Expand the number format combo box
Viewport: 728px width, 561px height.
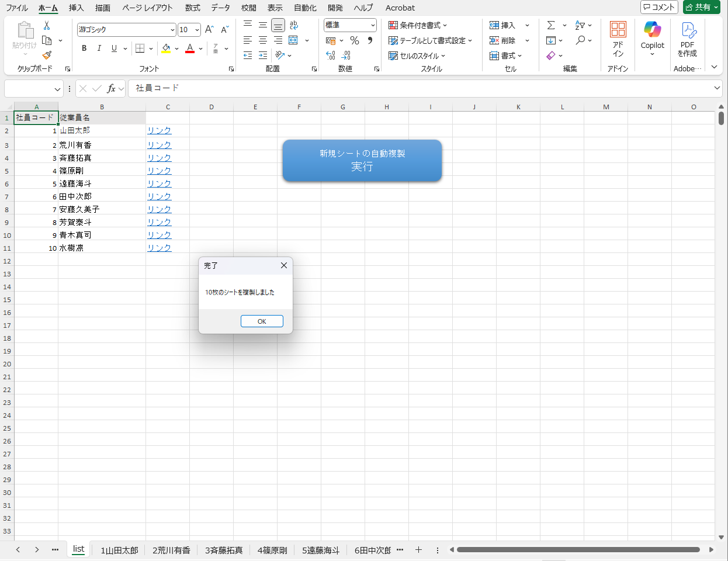[373, 25]
